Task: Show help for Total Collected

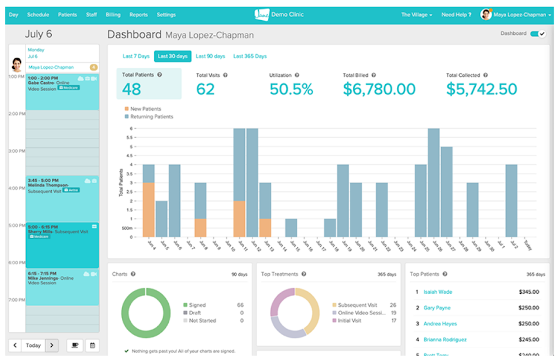Action: click(x=485, y=75)
